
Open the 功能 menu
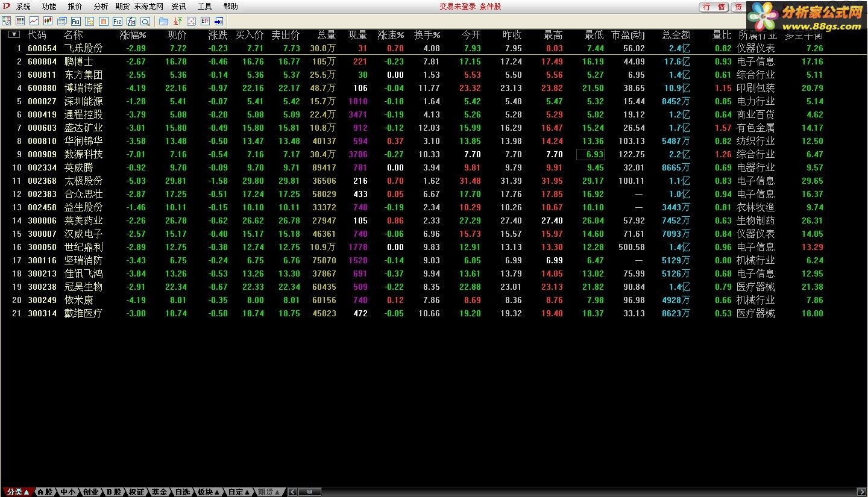[49, 7]
